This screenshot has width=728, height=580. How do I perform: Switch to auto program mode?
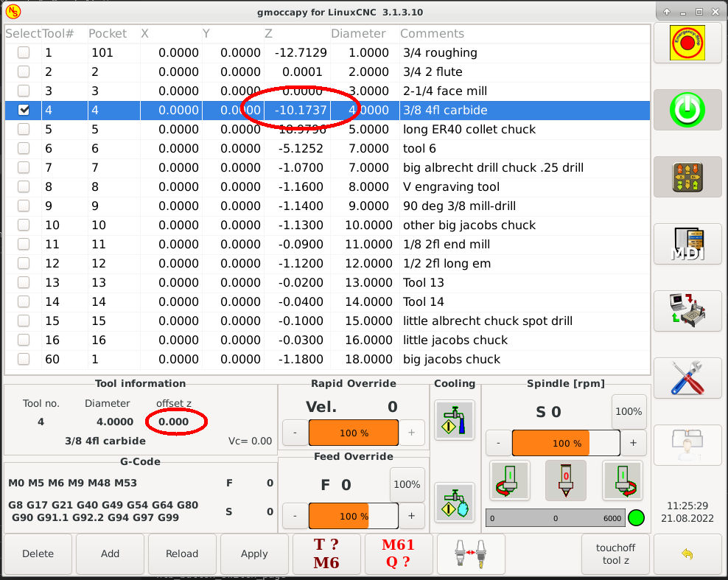687,311
